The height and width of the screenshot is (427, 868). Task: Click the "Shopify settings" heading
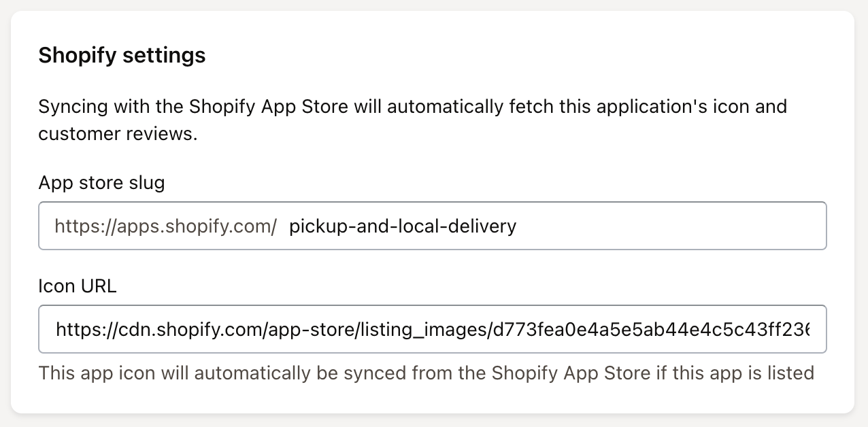(122, 55)
